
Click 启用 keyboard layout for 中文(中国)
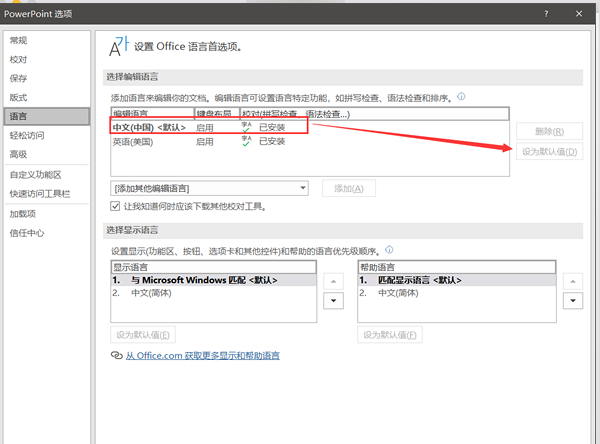pyautogui.click(x=204, y=128)
